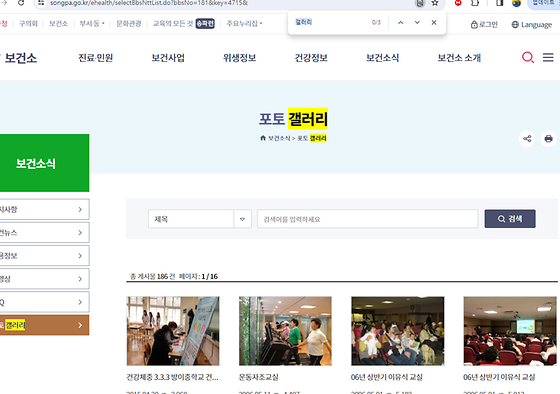
Task: Click the 검색 search button
Action: [510, 219]
